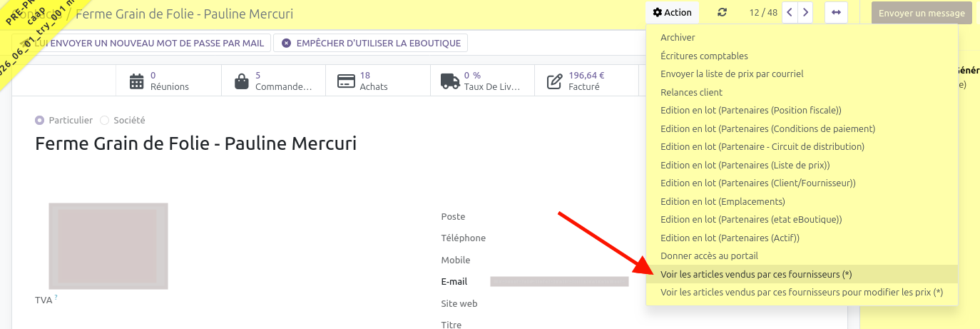Image resolution: width=980 pixels, height=329 pixels.
Task: Select Envoyer la liste de prix par courriel
Action: point(802,74)
